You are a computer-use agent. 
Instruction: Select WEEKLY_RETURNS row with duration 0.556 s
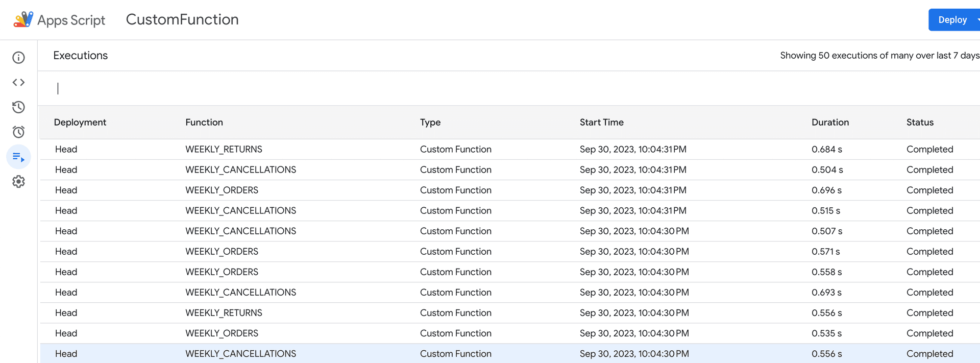click(510, 312)
